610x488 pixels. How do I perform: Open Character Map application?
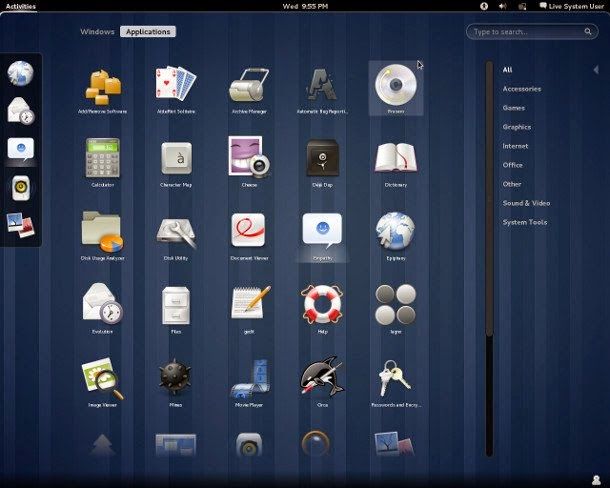176,164
